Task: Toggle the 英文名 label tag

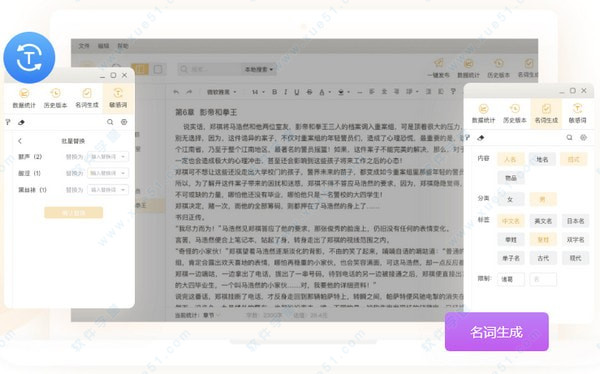Action: click(543, 221)
